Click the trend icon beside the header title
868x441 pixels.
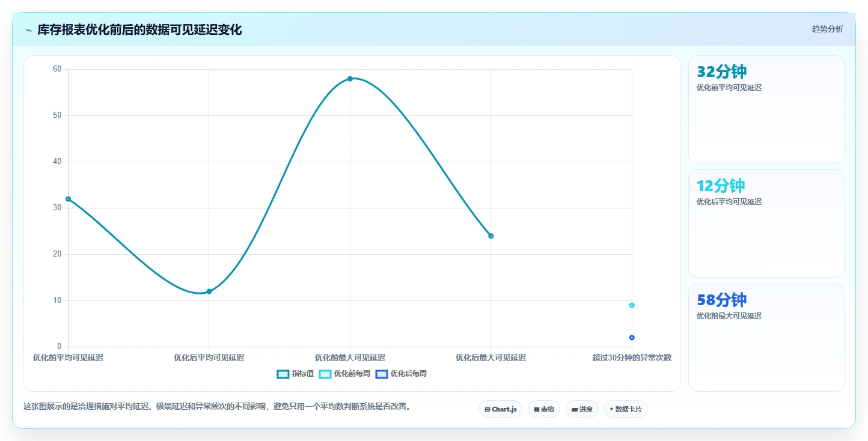(29, 30)
